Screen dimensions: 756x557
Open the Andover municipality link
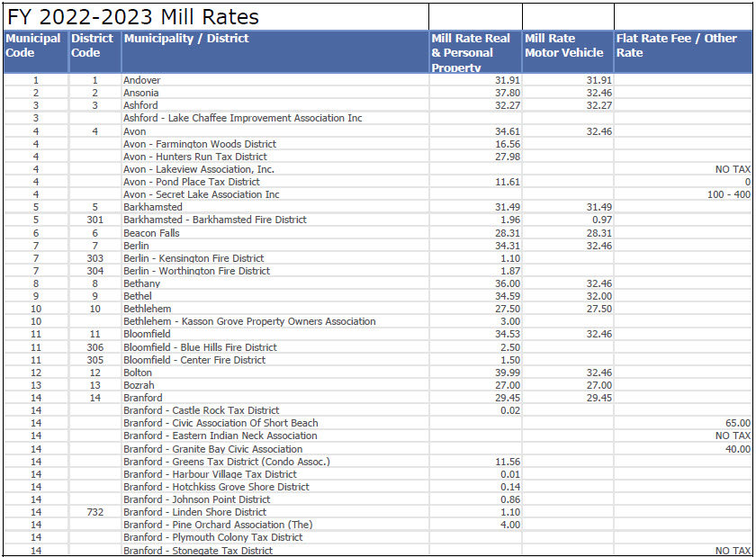pos(140,80)
